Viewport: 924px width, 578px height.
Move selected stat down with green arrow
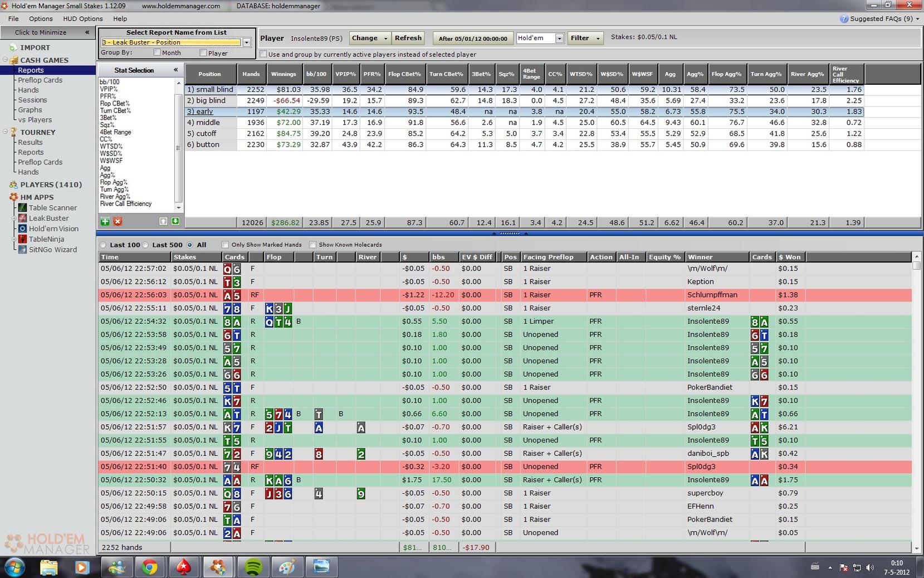[x=175, y=222]
